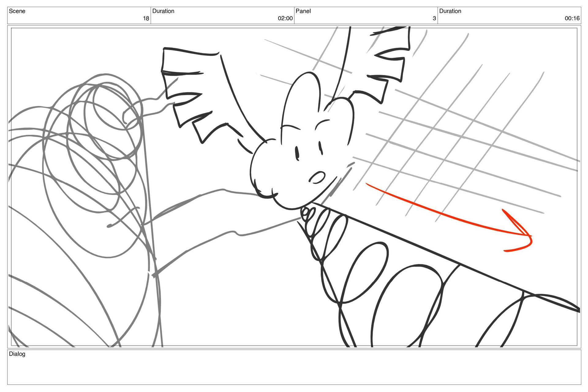Click the storyboard panel drawing
The image size is (588, 392).
tap(294, 187)
